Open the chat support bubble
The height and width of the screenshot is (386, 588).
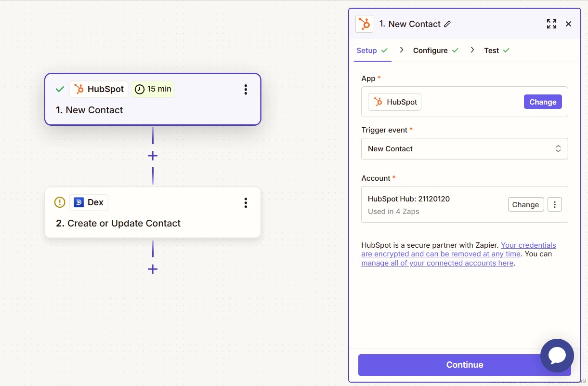click(x=557, y=356)
